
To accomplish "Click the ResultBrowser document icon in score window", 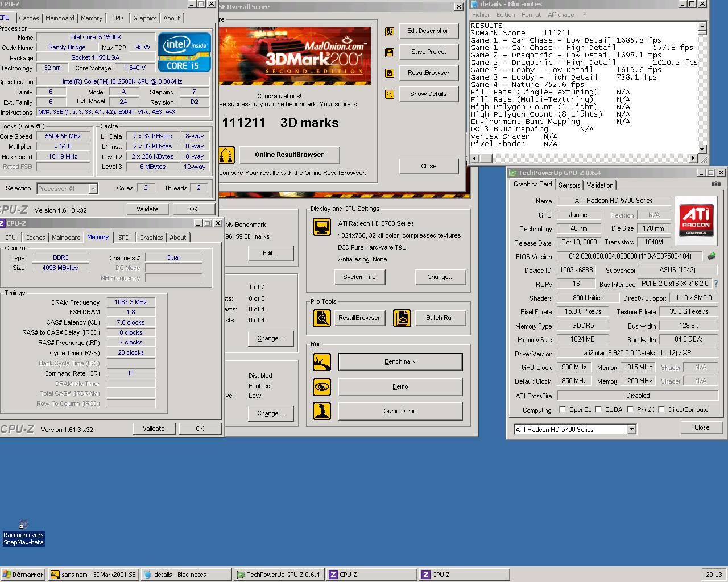I will click(390, 73).
